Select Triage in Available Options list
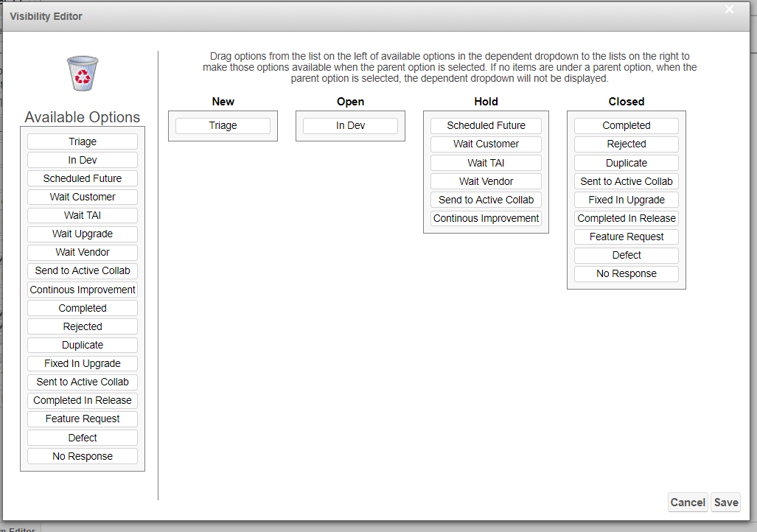 [x=83, y=141]
